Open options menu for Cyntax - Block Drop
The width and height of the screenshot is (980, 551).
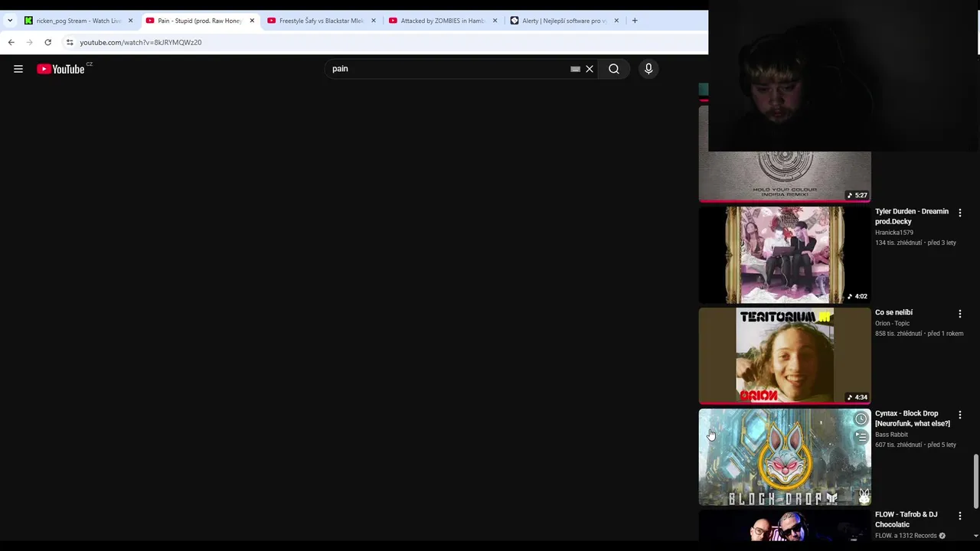click(960, 415)
